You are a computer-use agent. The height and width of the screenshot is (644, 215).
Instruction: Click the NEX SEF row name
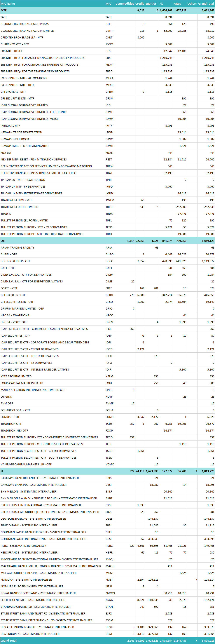[6, 153]
